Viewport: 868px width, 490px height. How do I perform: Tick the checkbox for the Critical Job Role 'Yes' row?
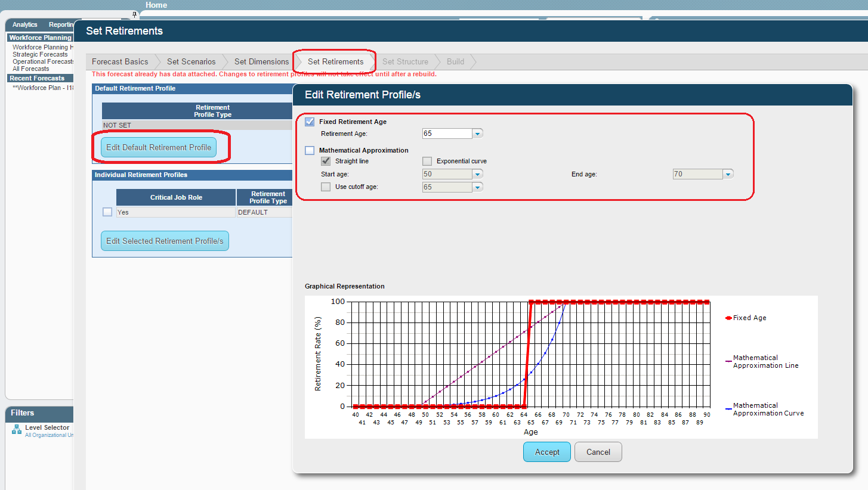tap(107, 212)
